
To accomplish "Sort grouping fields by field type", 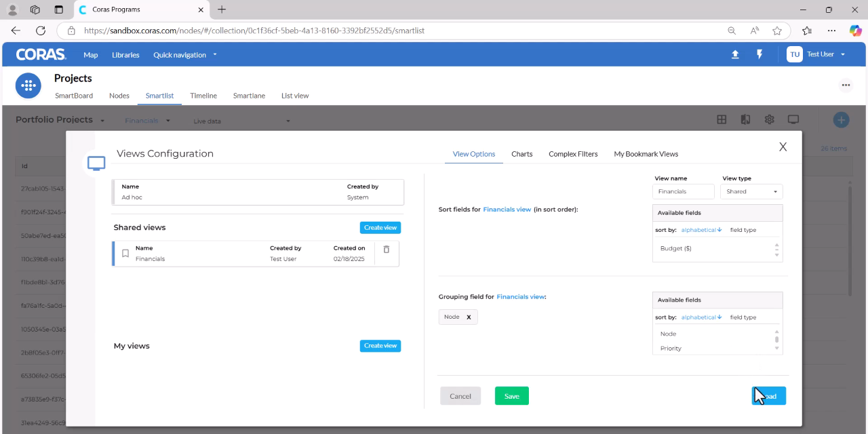I will click(743, 317).
